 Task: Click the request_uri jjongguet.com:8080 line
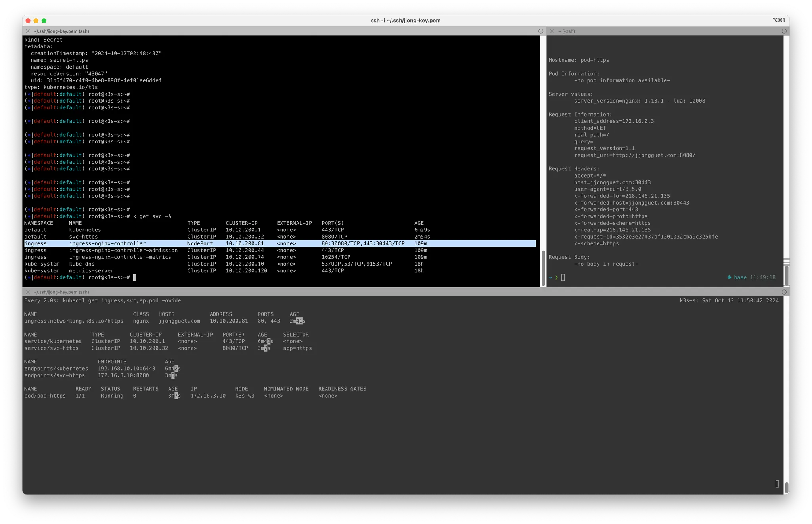635,155
